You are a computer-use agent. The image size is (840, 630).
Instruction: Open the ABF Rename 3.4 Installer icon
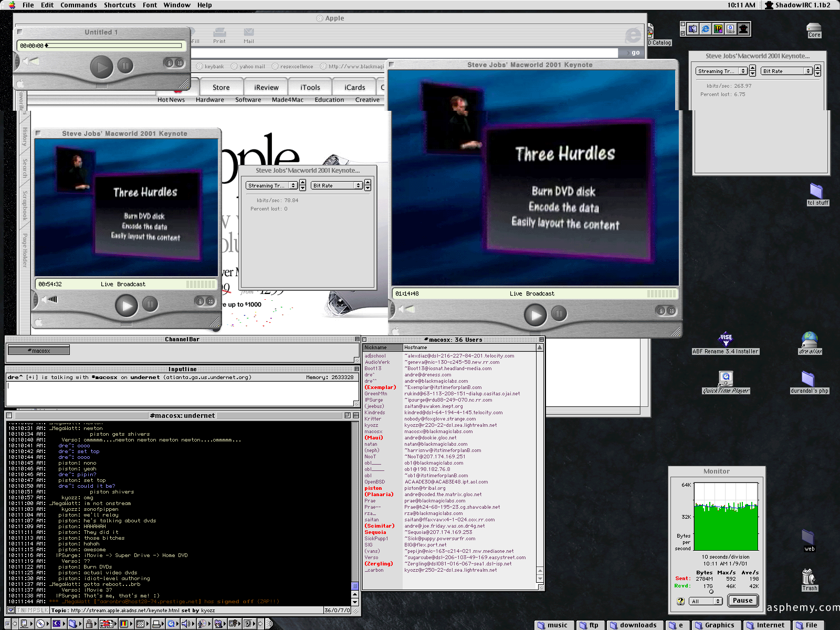point(726,340)
